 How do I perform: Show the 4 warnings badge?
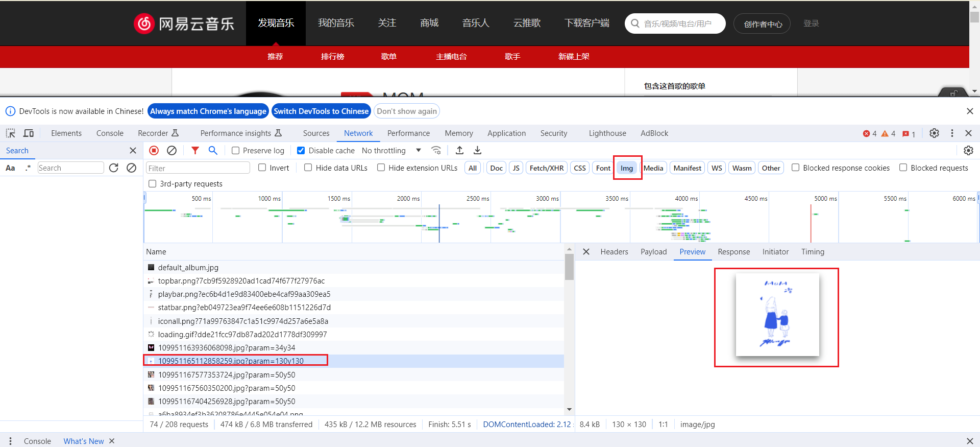point(888,133)
